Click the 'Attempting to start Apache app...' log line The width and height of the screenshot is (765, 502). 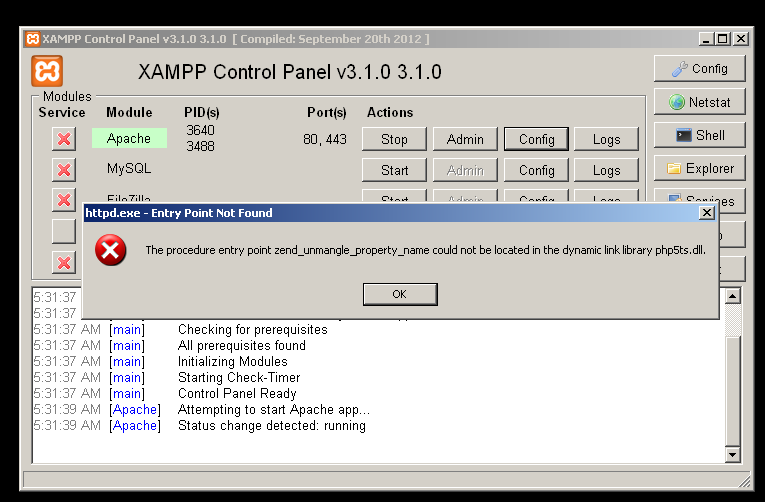[274, 409]
